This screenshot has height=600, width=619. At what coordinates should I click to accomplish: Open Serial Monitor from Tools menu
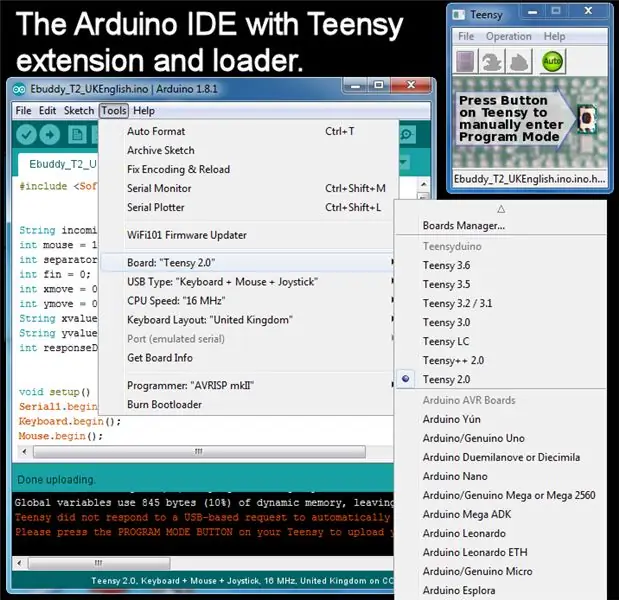[247, 188]
